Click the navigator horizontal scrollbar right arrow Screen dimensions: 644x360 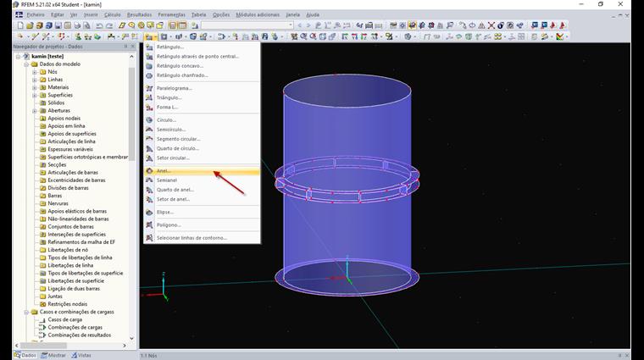[x=125, y=346]
